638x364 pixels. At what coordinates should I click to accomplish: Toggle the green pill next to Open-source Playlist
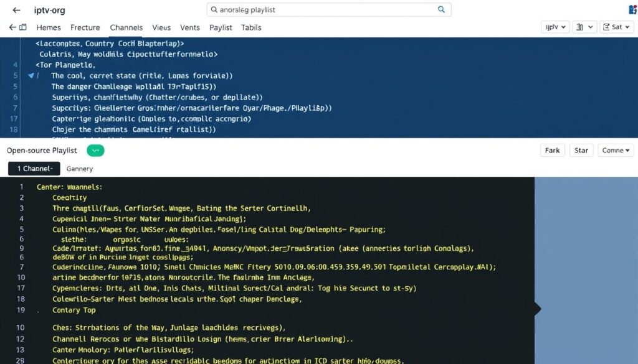[x=95, y=151]
